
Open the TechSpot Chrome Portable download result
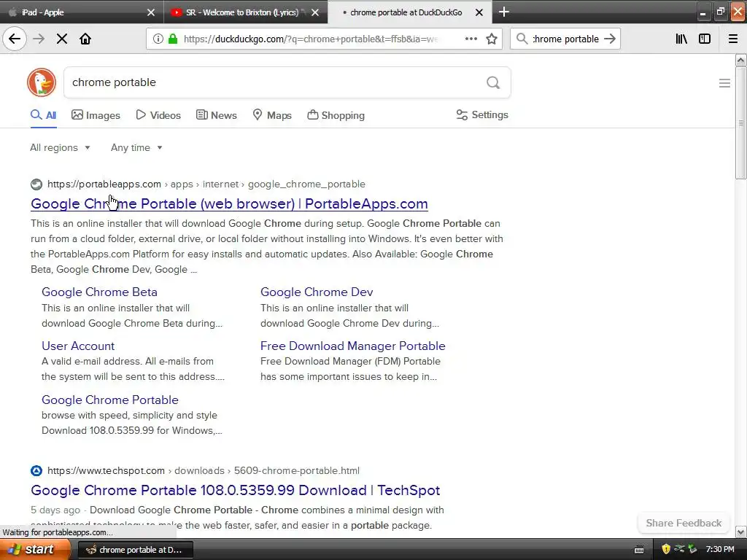(x=236, y=491)
